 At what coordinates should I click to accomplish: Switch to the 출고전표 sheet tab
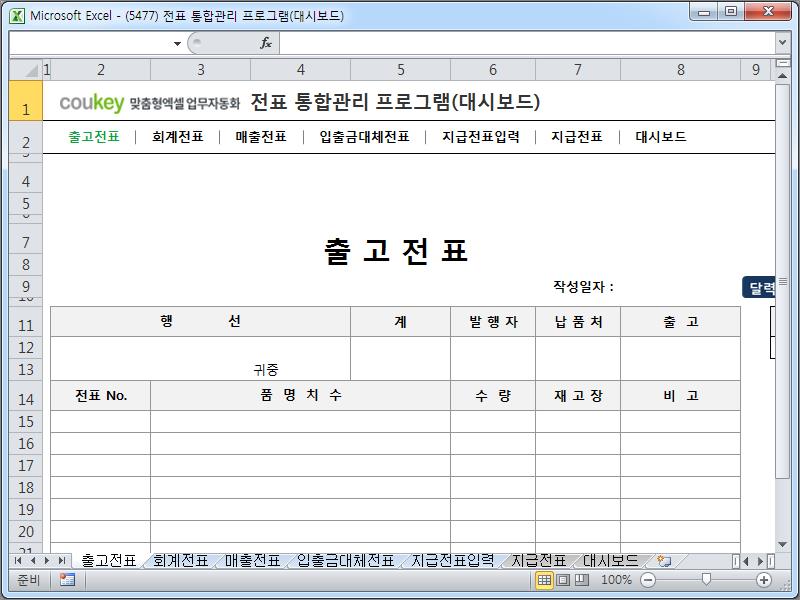pyautogui.click(x=109, y=561)
